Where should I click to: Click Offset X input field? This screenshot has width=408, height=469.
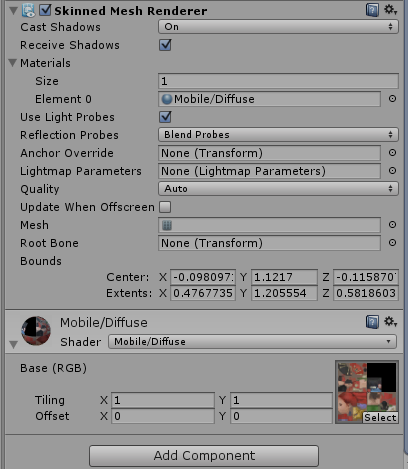pos(163,416)
